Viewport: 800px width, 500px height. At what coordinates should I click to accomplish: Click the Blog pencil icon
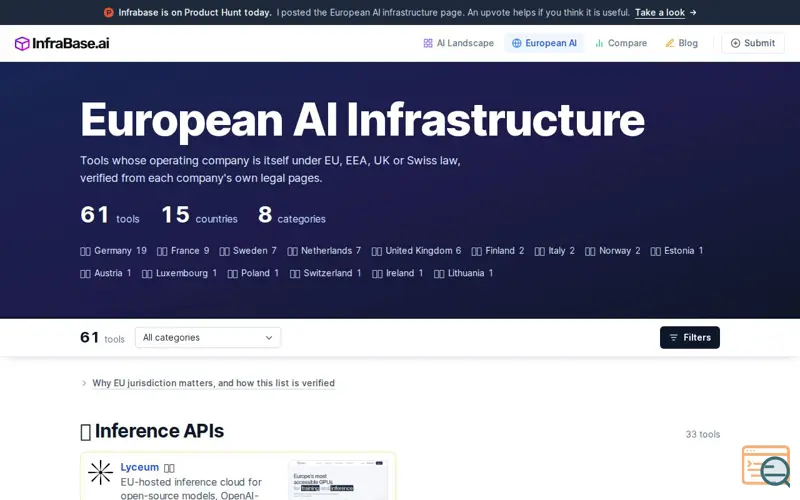click(670, 43)
